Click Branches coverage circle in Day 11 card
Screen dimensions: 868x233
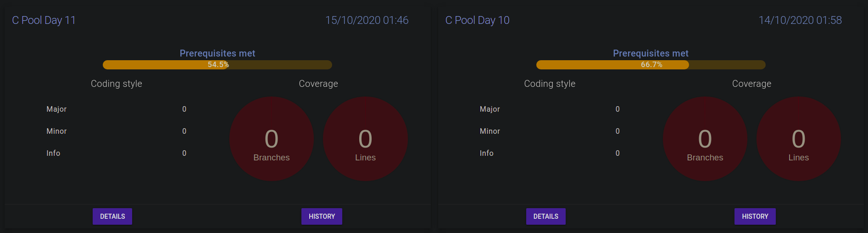pos(272,139)
